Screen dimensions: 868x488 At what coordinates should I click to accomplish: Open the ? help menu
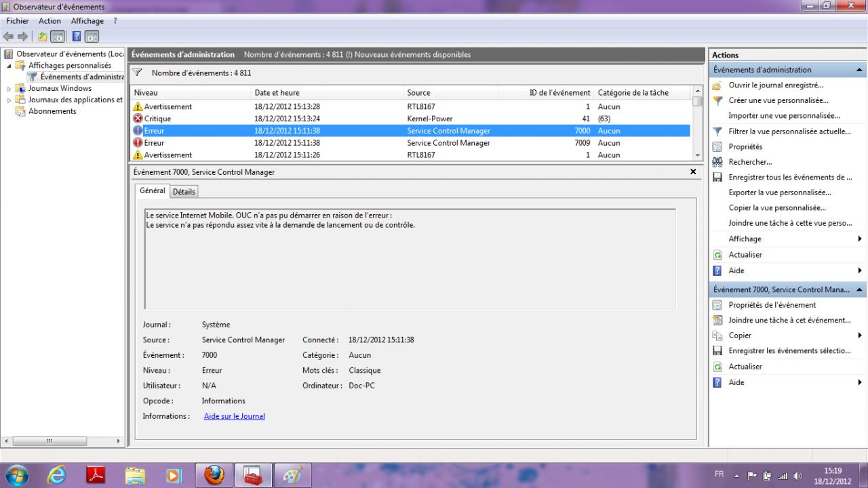[116, 21]
